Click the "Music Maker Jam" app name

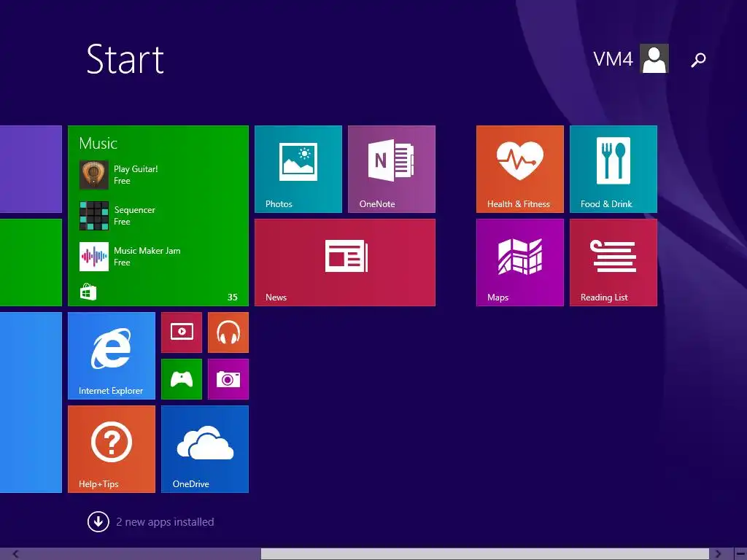(x=147, y=251)
